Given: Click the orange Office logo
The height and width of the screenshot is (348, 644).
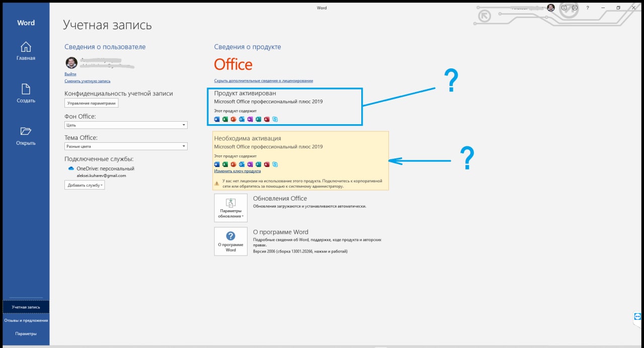Looking at the screenshot, I should pyautogui.click(x=233, y=64).
